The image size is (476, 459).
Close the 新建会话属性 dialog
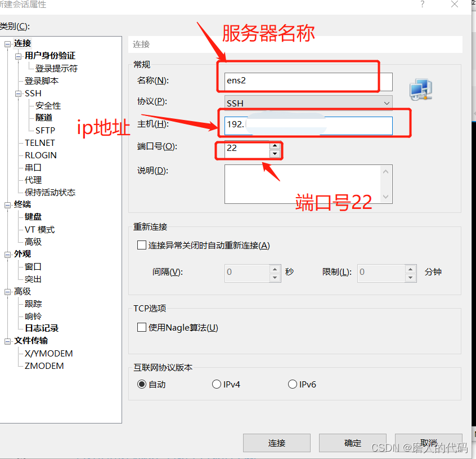(x=455, y=4)
